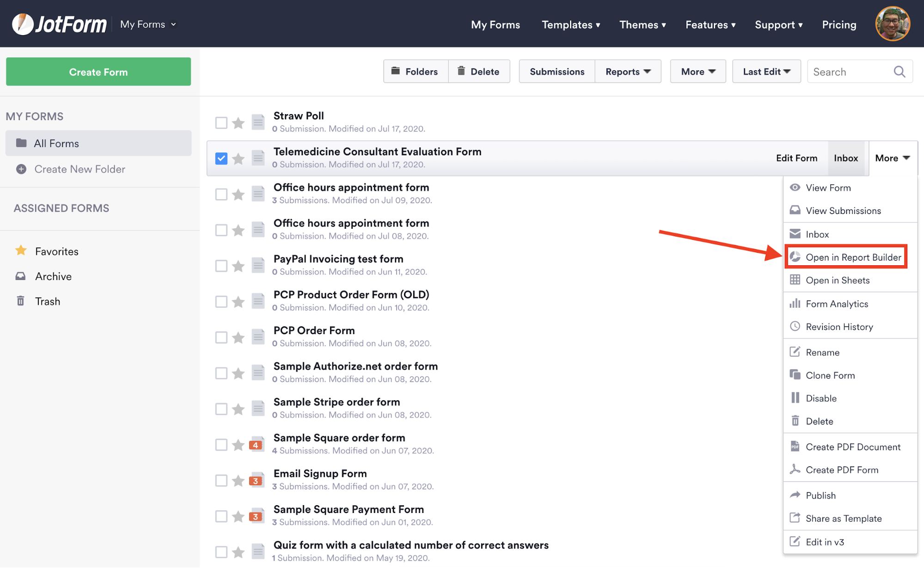Click the Revision History clock icon
This screenshot has height=568, width=924.
click(795, 326)
